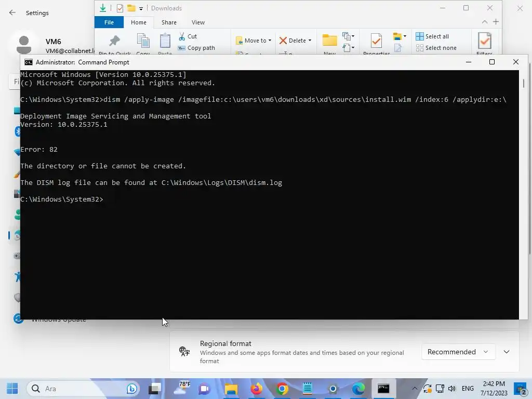Click the Regional format language icon

tap(184, 352)
